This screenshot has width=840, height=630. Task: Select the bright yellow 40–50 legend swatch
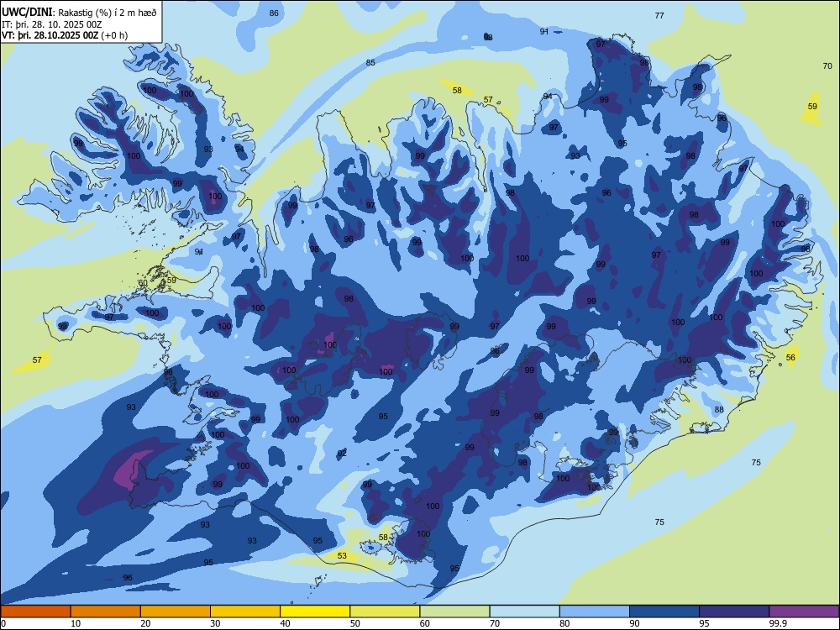[315, 612]
